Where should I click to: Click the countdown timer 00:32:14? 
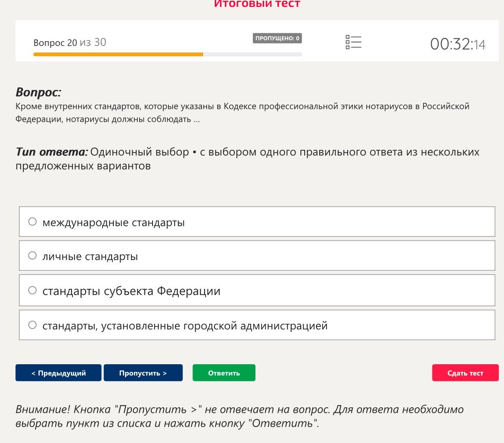[x=458, y=44]
